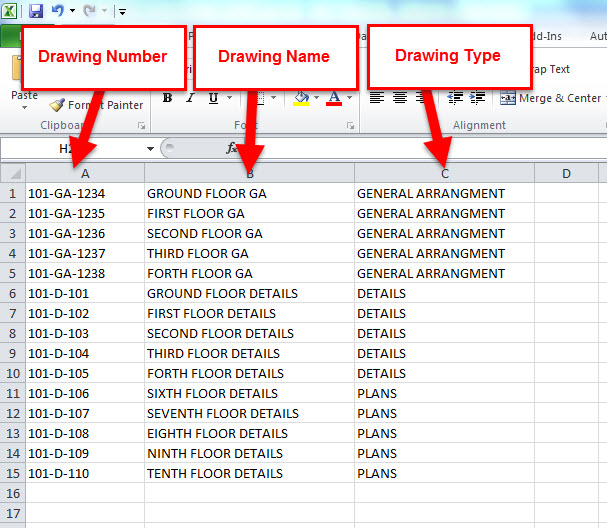The width and height of the screenshot is (607, 528).
Task: Select cell EIGHTH FLOOR DETAILS
Action: coord(250,433)
